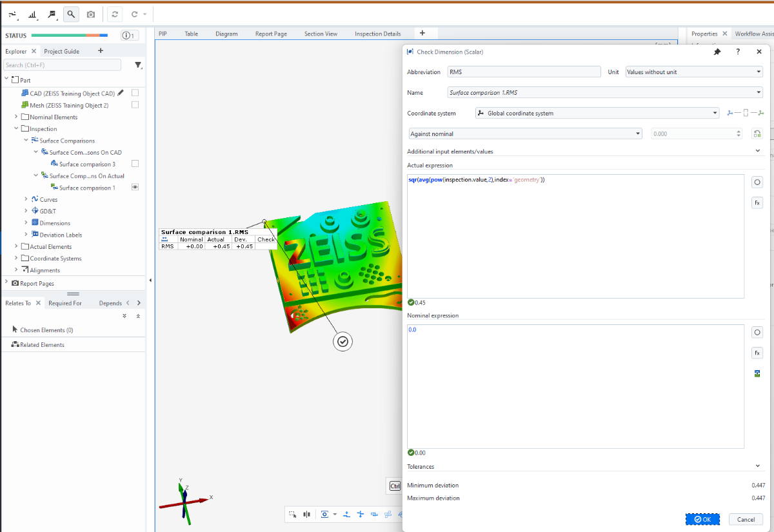Open help for Check Dimension dialog
Viewport: 774px width, 532px height.
click(x=738, y=52)
